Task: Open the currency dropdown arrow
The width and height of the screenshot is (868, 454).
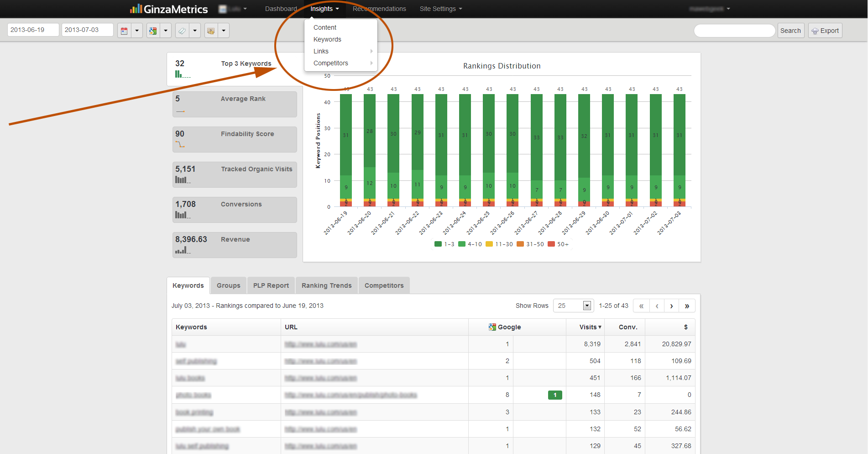Action: click(x=224, y=31)
